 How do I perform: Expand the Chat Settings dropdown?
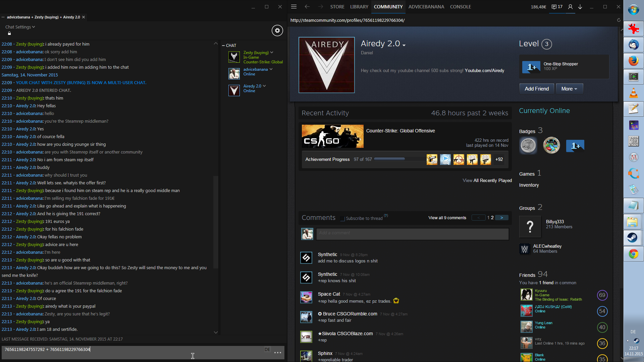tap(20, 27)
